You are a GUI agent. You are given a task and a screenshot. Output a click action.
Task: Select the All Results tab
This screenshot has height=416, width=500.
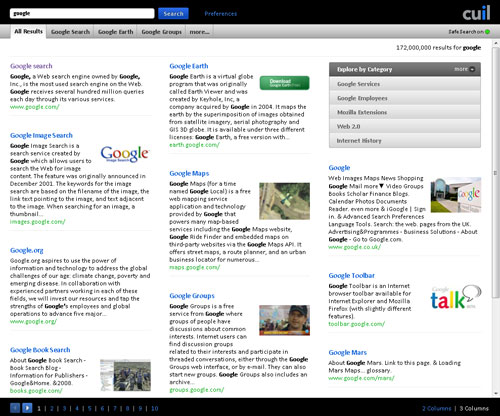pos(28,31)
